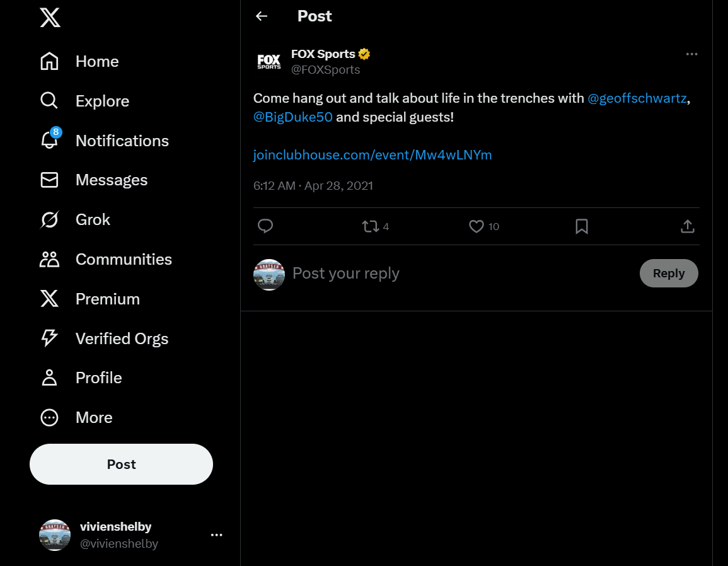728x566 pixels.
Task: Open the FOX Sports profile avatar
Action: [269, 62]
